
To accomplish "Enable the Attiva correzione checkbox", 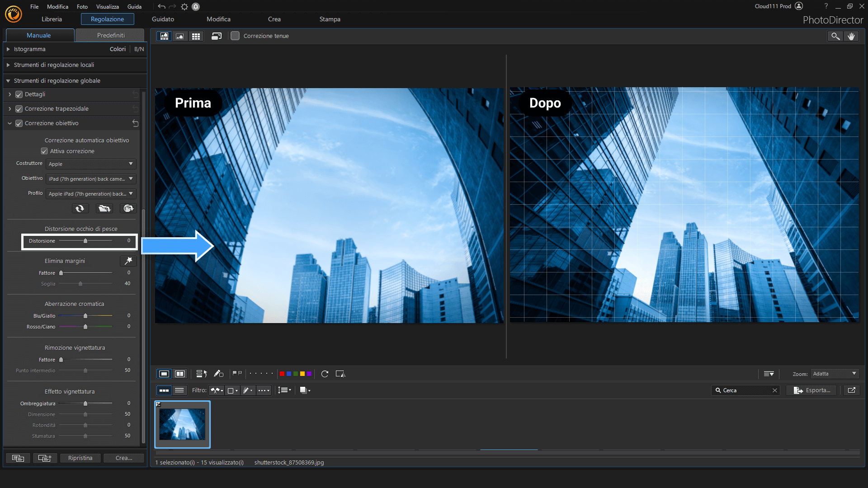I will pyautogui.click(x=44, y=151).
